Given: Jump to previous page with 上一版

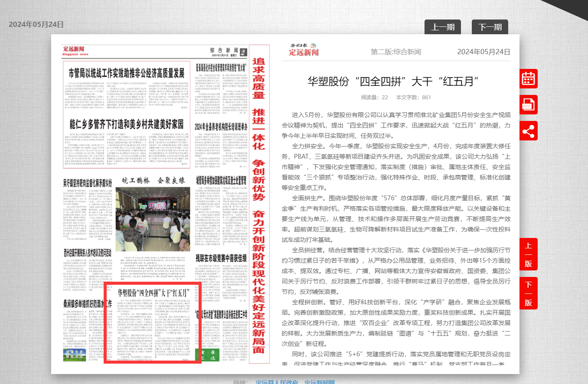Looking at the screenshot, I should (528, 254).
